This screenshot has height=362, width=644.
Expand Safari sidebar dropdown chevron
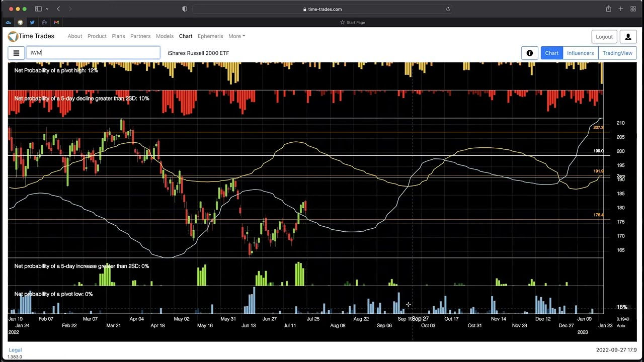(x=47, y=9)
